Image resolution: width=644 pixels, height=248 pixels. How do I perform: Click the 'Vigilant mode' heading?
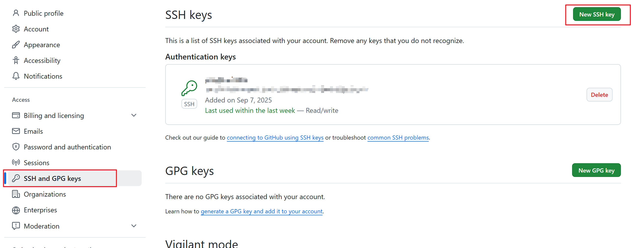click(202, 244)
